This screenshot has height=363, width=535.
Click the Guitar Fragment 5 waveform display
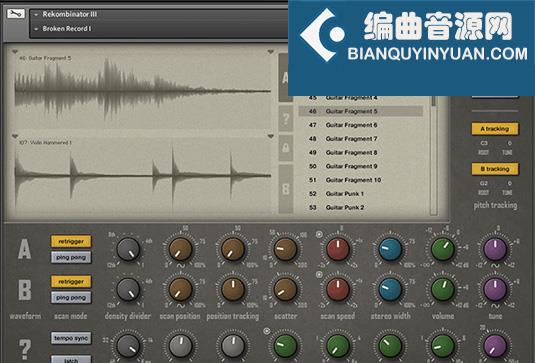click(143, 90)
